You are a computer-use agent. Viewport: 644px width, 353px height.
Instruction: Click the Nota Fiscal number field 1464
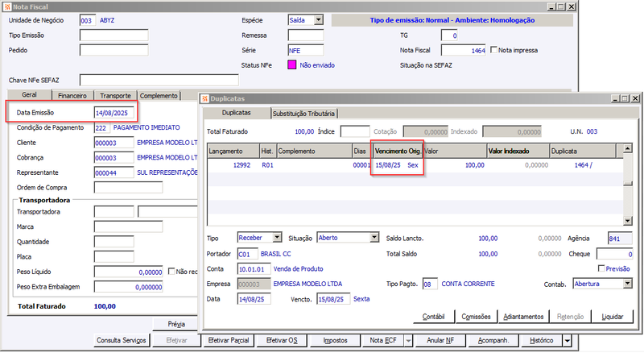464,50
